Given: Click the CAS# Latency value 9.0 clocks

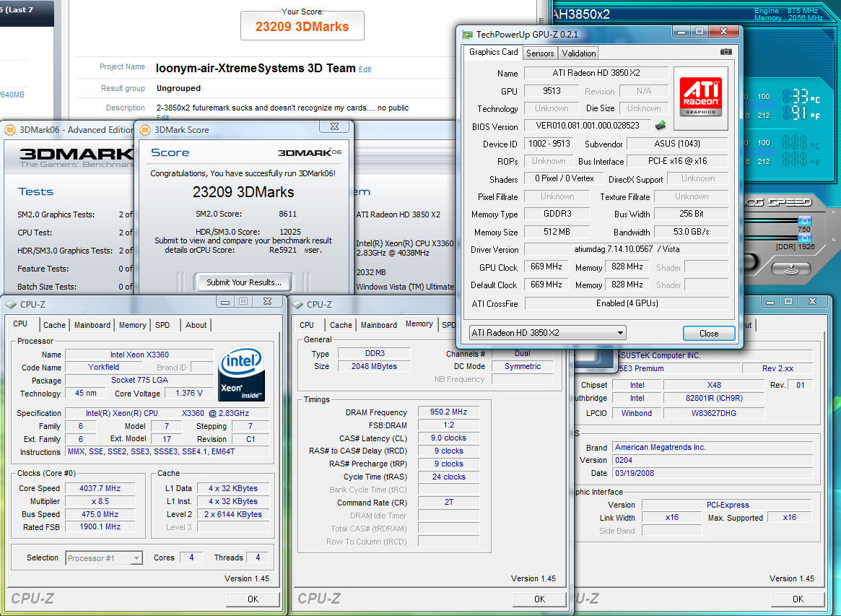Looking at the screenshot, I should click(x=448, y=438).
